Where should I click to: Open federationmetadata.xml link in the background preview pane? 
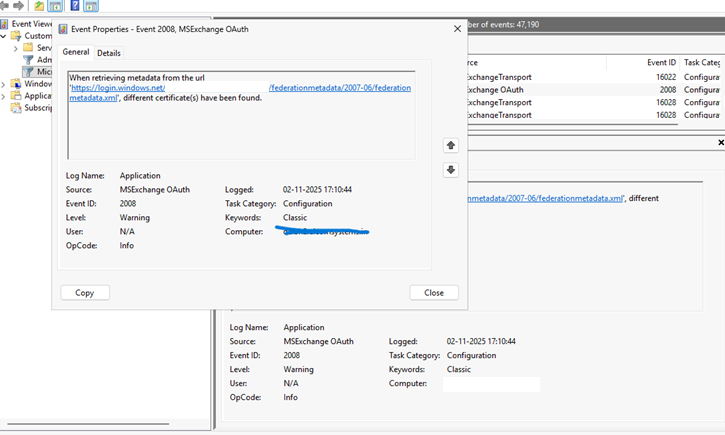click(x=546, y=198)
